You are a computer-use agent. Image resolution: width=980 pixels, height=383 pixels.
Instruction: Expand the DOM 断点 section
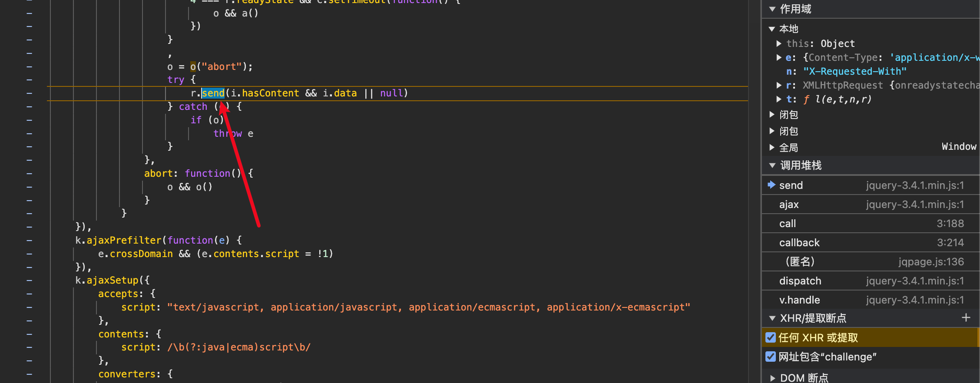[x=772, y=378]
